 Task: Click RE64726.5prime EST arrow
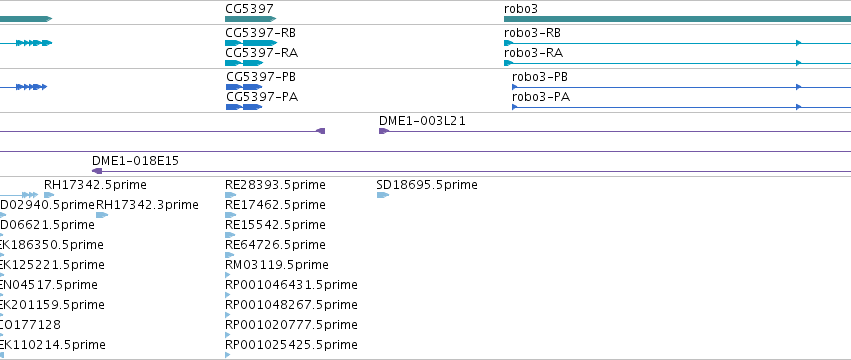[230, 255]
